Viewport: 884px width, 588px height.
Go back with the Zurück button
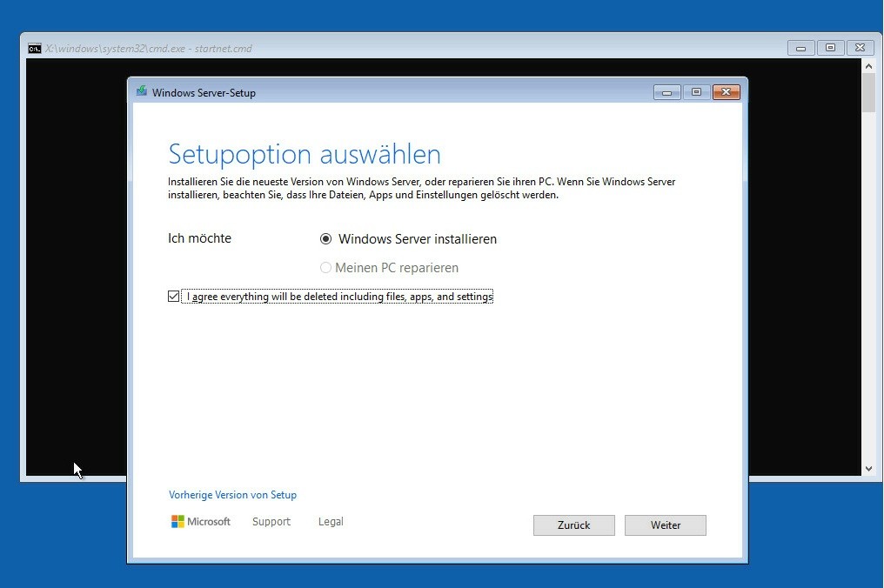(574, 525)
